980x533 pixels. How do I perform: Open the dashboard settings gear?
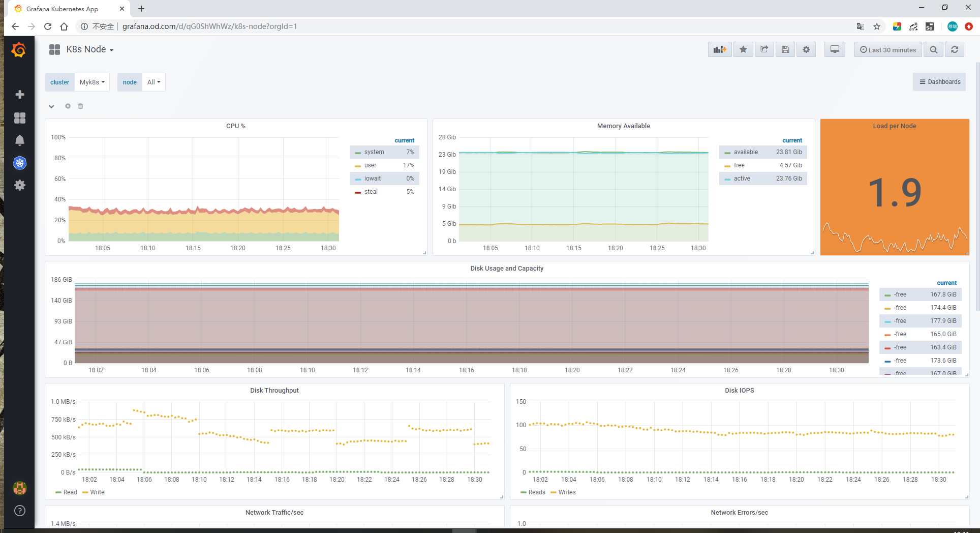point(806,49)
